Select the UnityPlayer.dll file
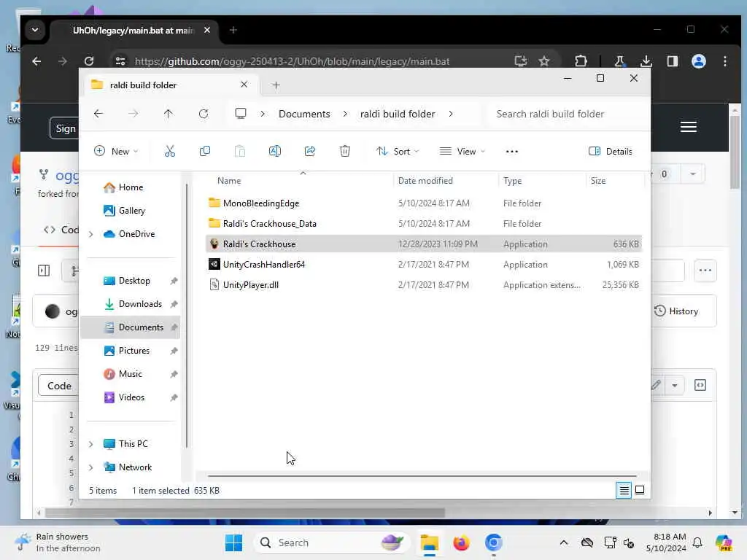 pos(424,285)
